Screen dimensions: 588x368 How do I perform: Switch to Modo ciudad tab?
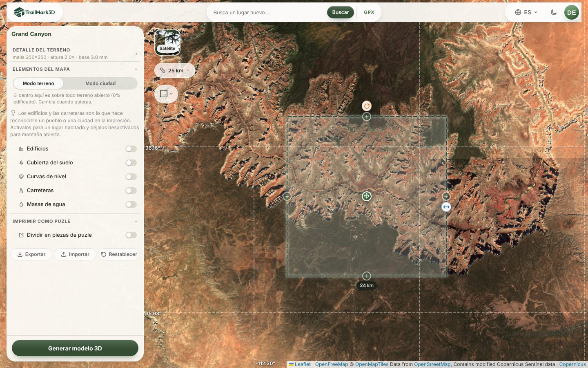tap(100, 83)
